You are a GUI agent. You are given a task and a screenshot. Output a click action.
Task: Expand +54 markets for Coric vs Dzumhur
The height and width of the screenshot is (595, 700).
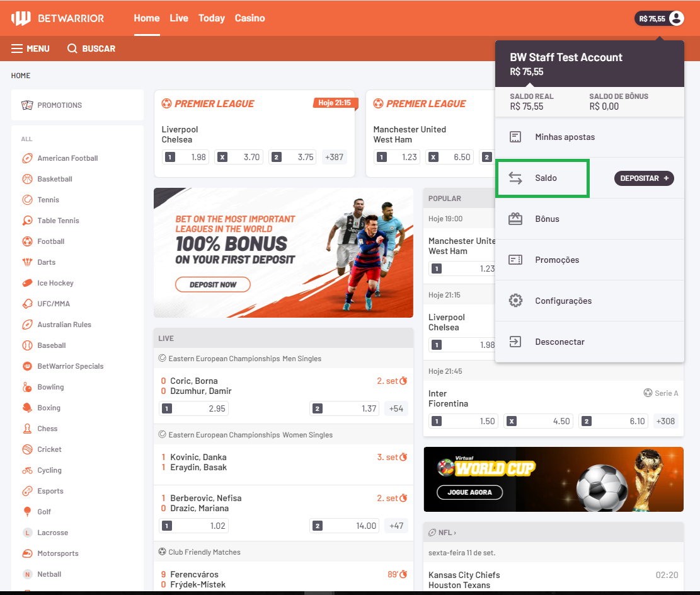point(396,408)
